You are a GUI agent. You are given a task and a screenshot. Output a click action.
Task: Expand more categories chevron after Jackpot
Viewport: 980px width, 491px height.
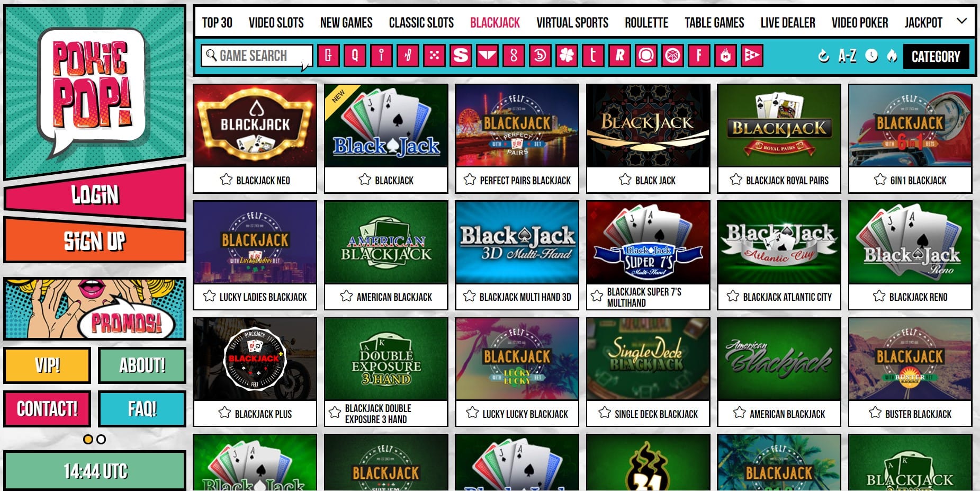pyautogui.click(x=962, y=21)
